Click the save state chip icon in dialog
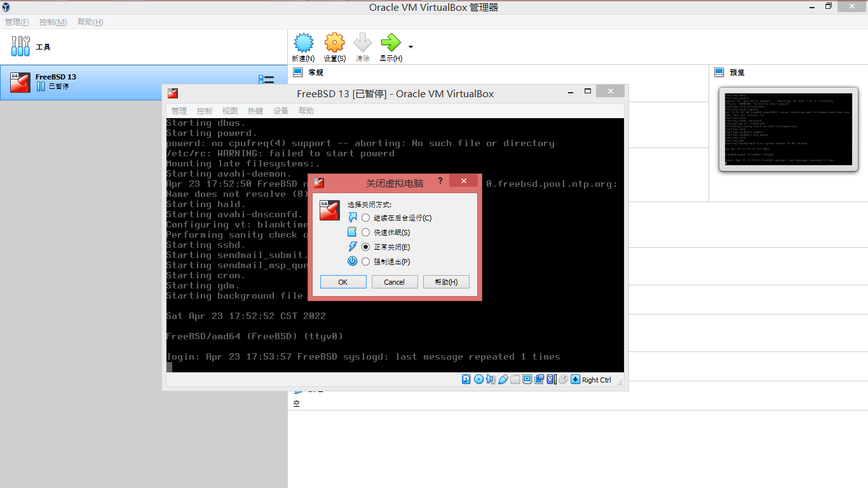 tap(353, 232)
